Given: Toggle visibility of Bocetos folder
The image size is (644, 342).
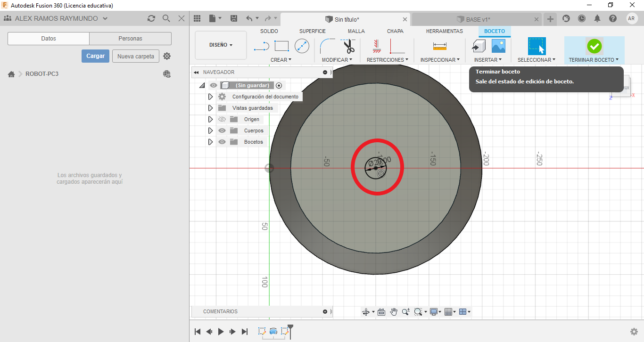Looking at the screenshot, I should 222,142.
